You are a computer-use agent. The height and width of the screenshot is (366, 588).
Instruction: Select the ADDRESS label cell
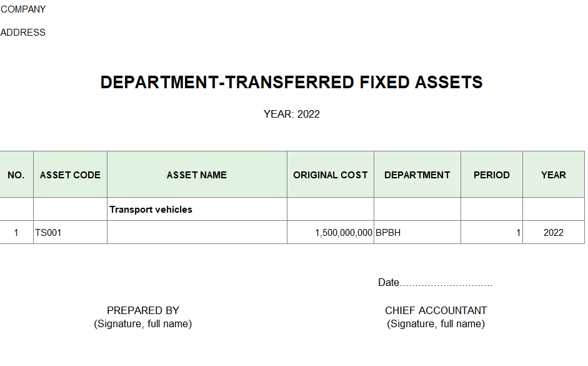[23, 33]
